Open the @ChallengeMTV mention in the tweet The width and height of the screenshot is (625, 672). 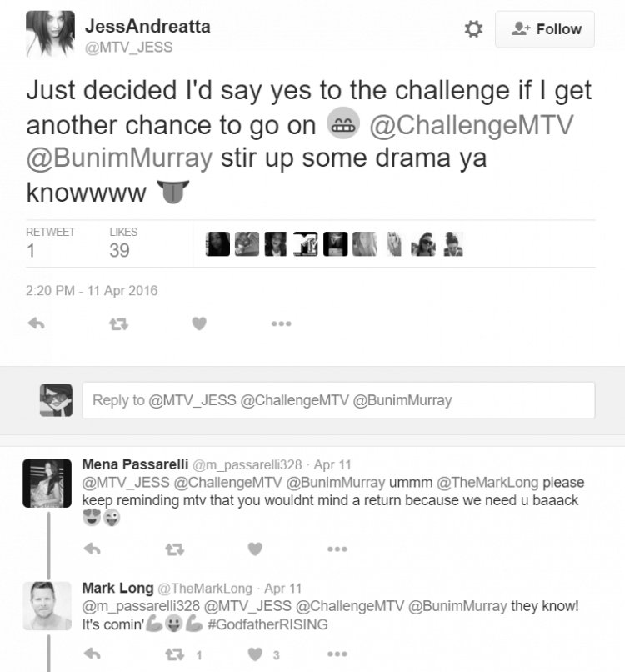471,125
